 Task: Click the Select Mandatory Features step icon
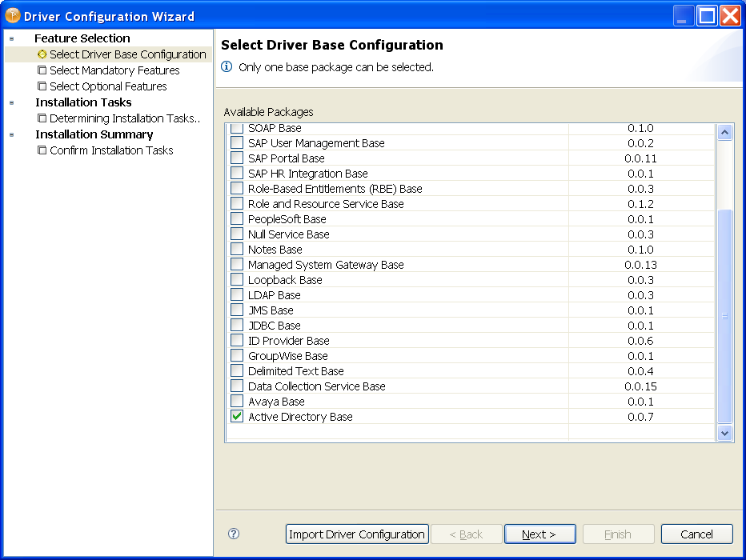[x=42, y=70]
